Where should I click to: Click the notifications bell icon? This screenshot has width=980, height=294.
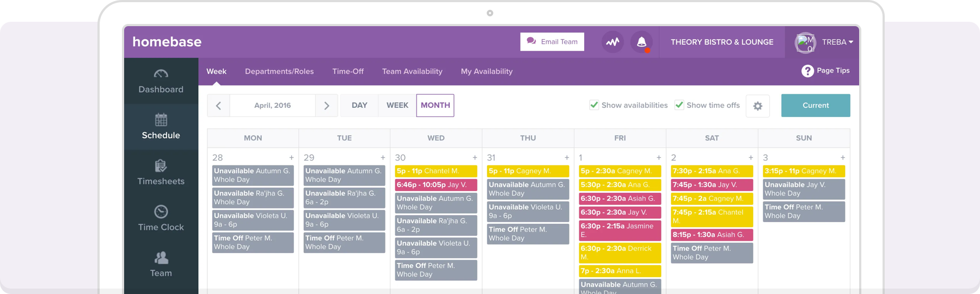pyautogui.click(x=641, y=42)
